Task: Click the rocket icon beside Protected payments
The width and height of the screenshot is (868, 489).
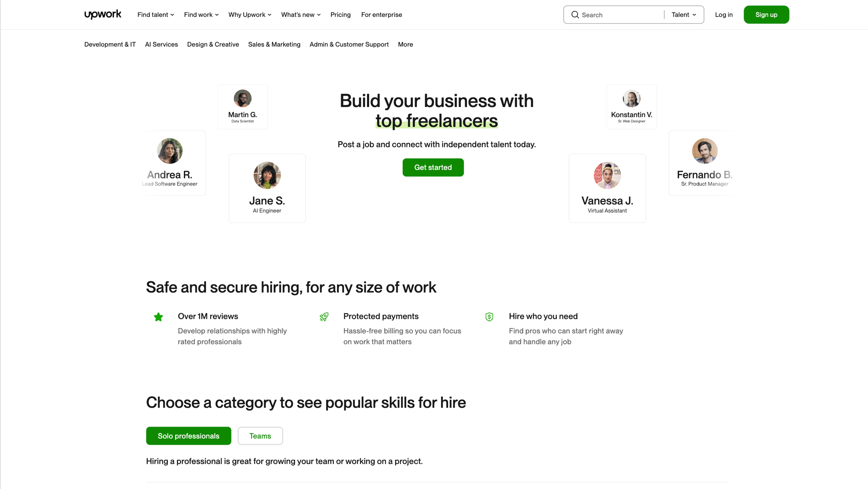Action: click(324, 317)
